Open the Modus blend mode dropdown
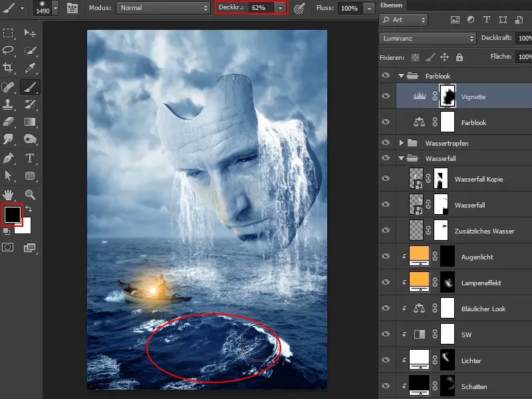The image size is (532, 399). coord(163,8)
